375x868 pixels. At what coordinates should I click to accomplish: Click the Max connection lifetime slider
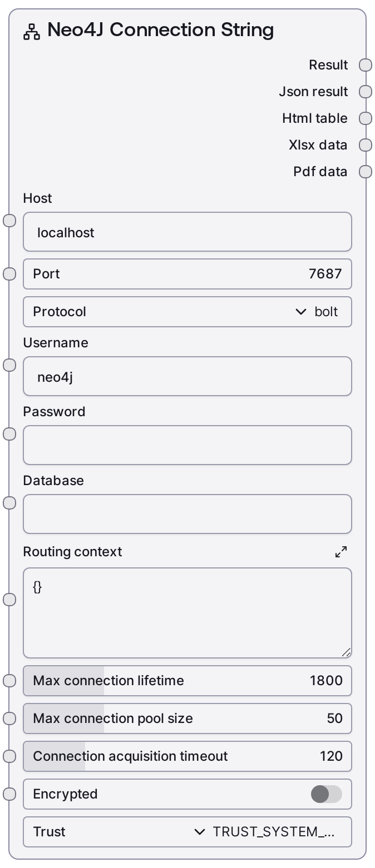187,681
